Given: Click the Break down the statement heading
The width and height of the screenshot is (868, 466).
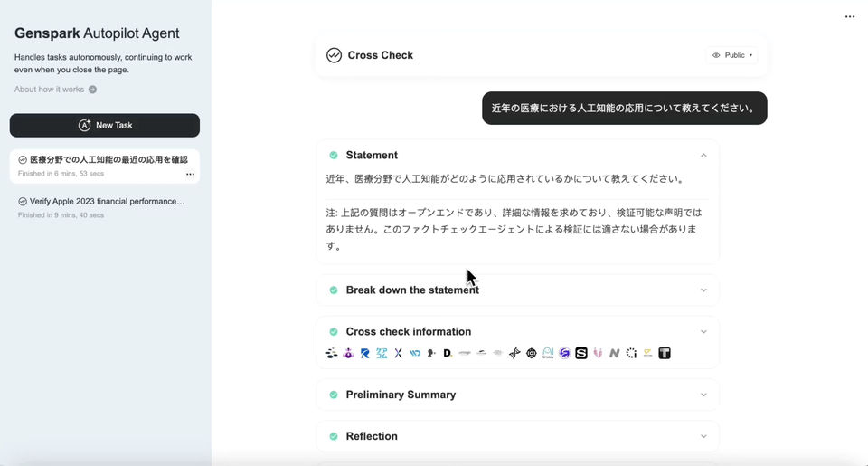Looking at the screenshot, I should (x=412, y=290).
